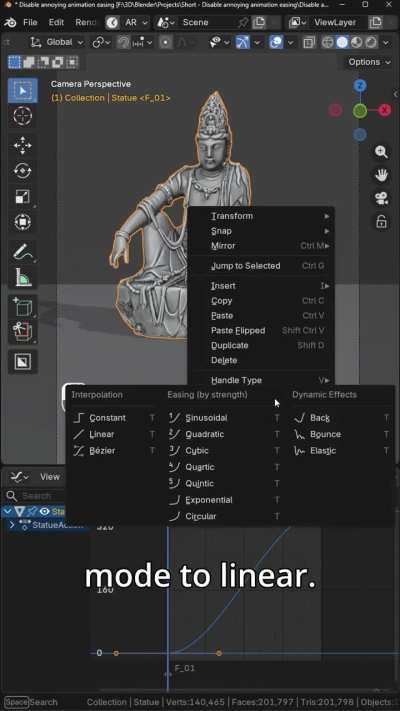Toggle X-ray mode in viewport header
Viewport: 400px width, 711px height.
pos(309,42)
